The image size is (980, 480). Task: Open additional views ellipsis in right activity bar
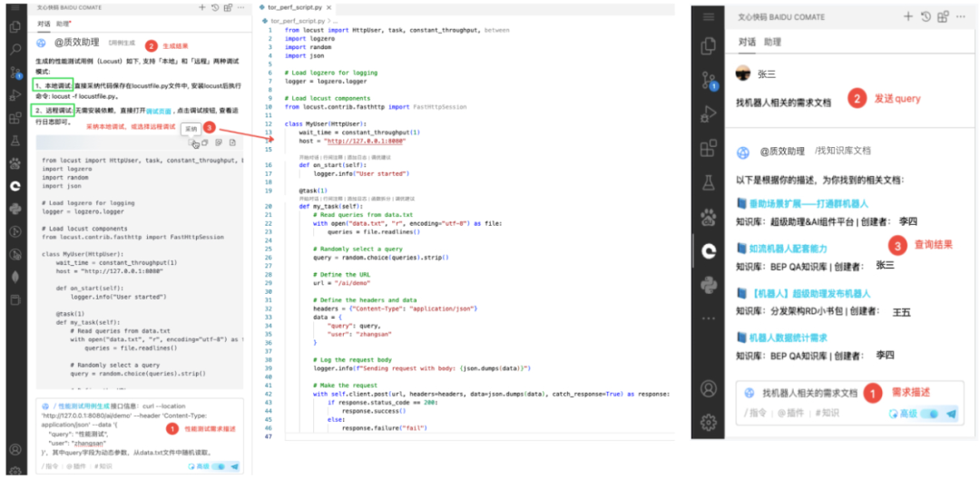708,319
